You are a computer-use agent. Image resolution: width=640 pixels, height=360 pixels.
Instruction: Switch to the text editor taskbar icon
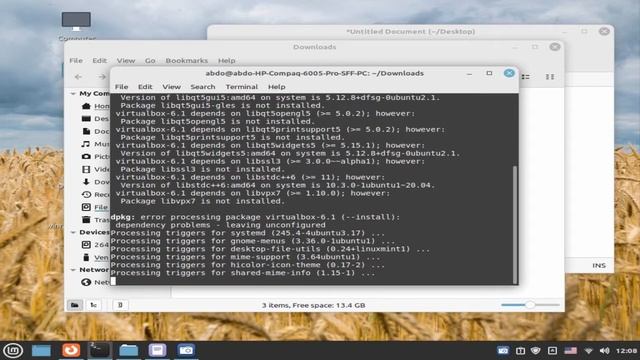click(x=157, y=350)
